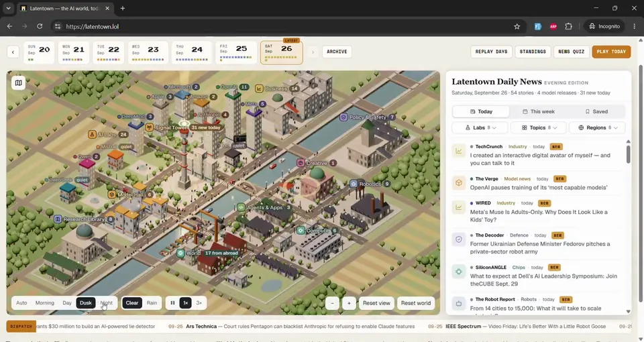This screenshot has width=644, height=342.
Task: Select Sunday Sep 20 date card
Action: click(x=39, y=52)
